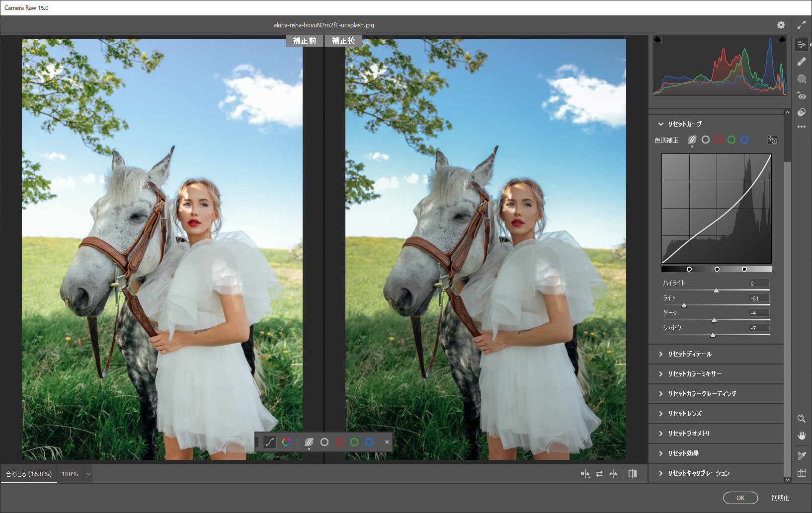Select curve tool in floating toolbar
812x513 pixels.
[270, 442]
